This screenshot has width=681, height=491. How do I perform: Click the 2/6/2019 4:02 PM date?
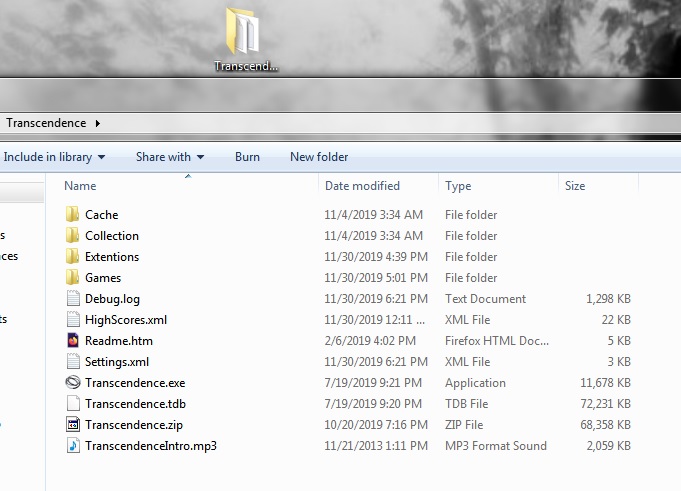(x=370, y=341)
